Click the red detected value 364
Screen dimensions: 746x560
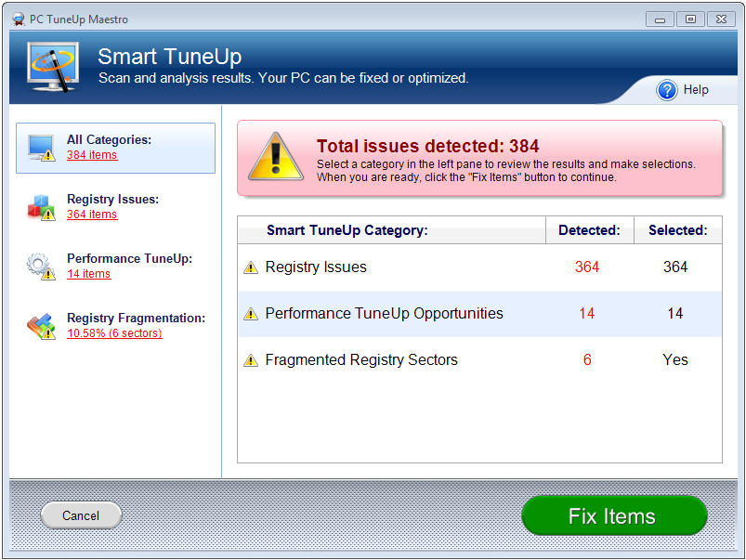[587, 267]
